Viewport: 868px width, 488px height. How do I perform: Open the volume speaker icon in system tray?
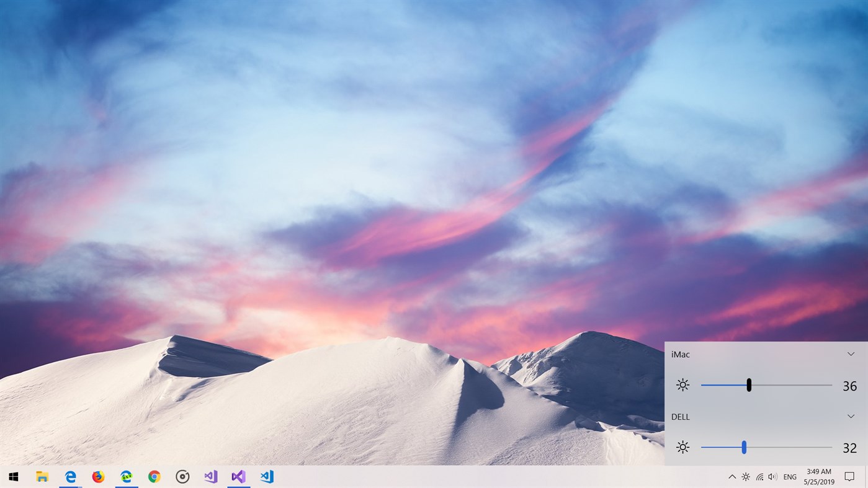point(773,476)
